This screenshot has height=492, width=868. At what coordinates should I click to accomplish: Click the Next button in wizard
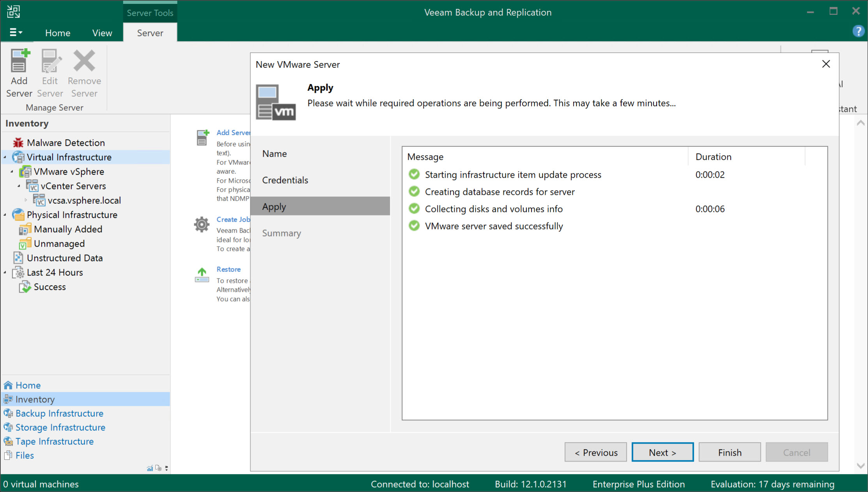click(x=662, y=452)
